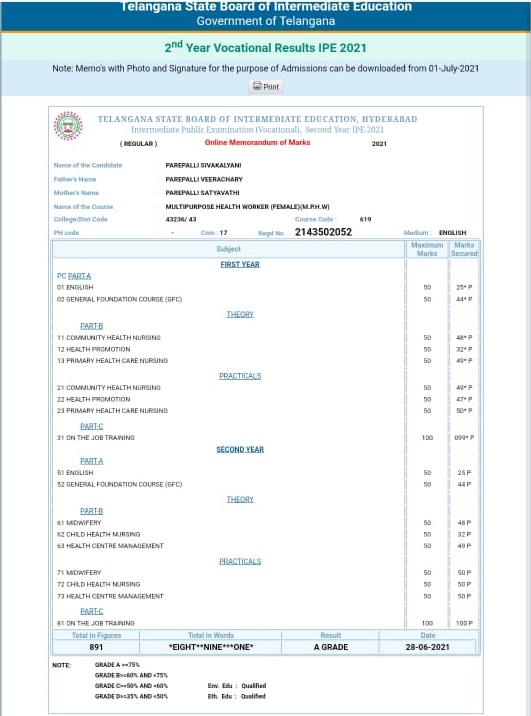This screenshot has height=716, width=531.
Task: Click the medium value ENGLISH
Action: click(x=452, y=233)
